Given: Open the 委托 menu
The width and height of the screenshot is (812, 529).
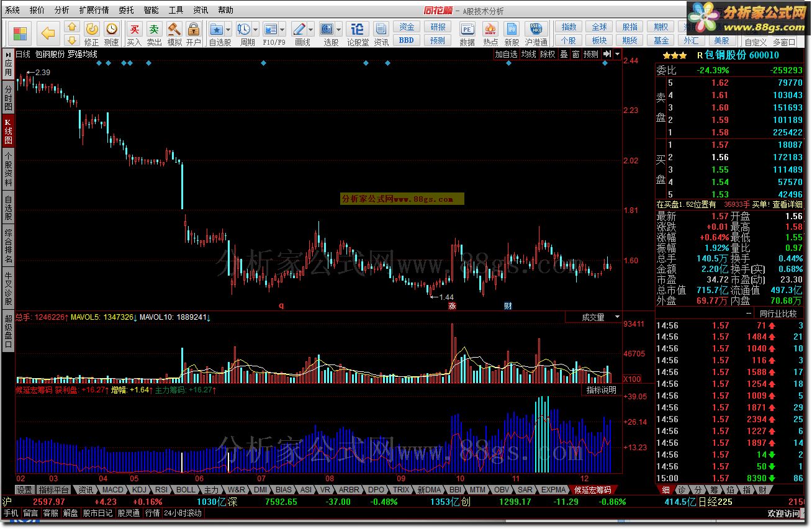Looking at the screenshot, I should 126,10.
